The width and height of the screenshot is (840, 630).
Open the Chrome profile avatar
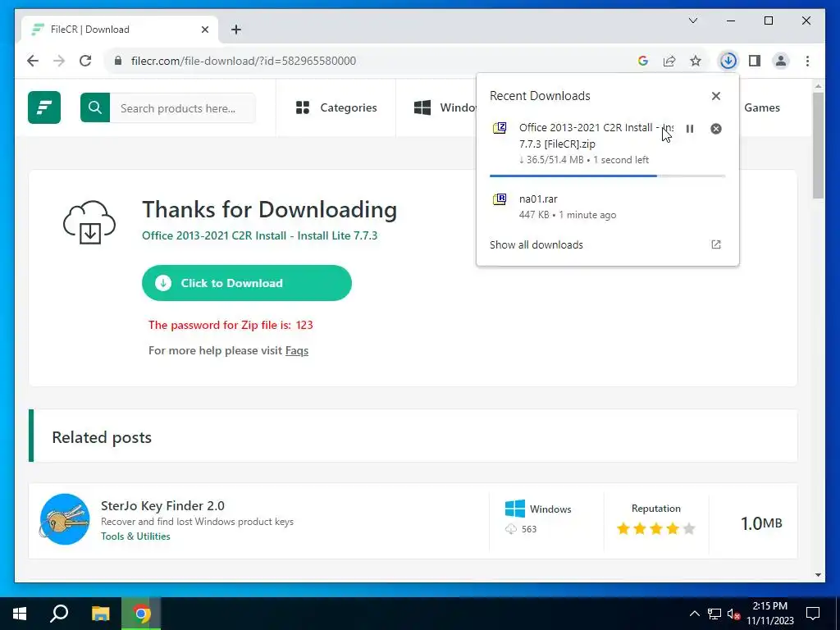point(781,61)
